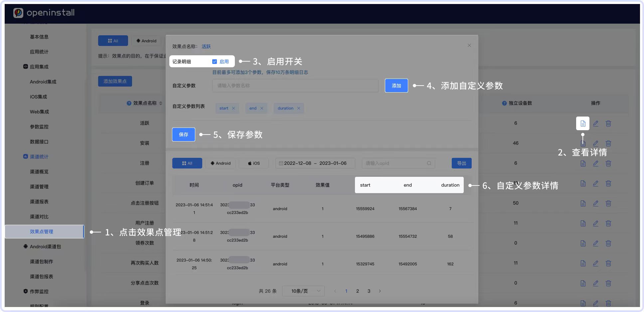The width and height of the screenshot is (644, 312).
Task: Open the date range picker 2022-12-08 – 2023-01-06
Action: coord(315,163)
